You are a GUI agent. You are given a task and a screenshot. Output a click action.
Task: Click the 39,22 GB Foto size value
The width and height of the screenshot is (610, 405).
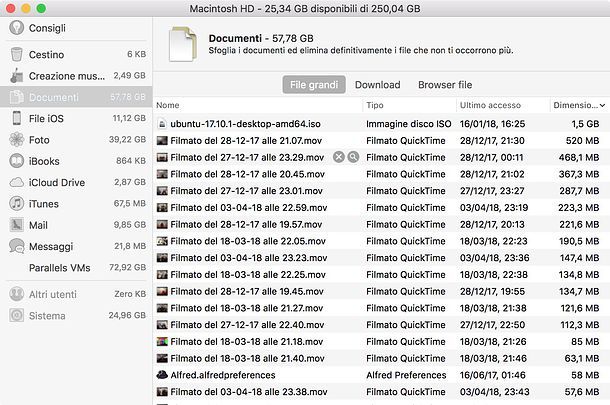click(x=128, y=139)
